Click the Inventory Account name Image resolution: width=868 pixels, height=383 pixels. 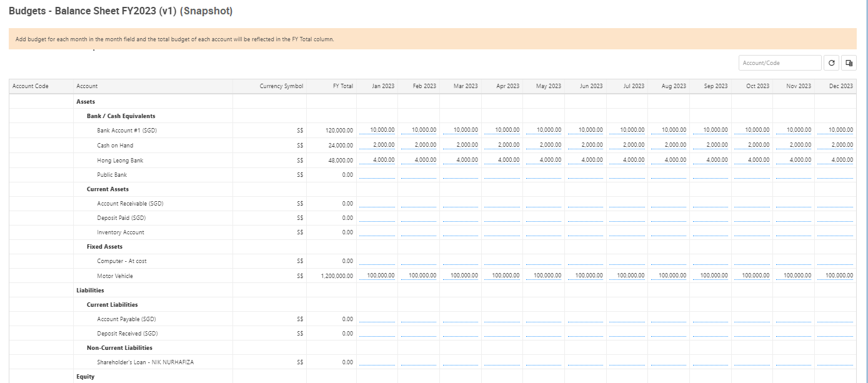point(121,232)
